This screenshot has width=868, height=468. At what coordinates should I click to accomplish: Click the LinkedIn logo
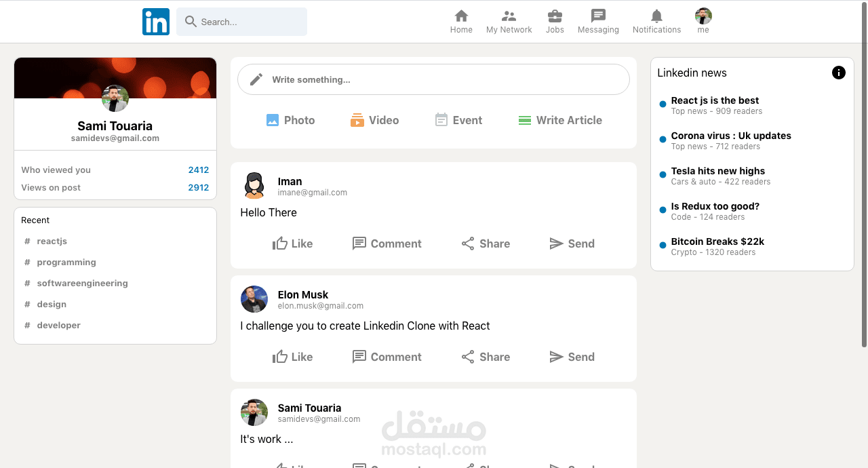(156, 22)
